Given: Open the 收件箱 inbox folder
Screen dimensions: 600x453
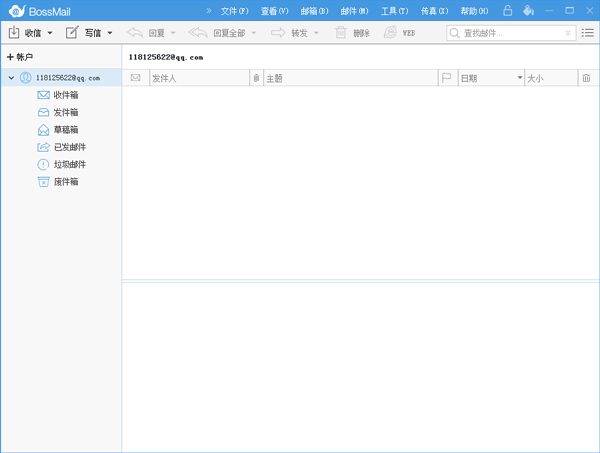Looking at the screenshot, I should click(x=65, y=95).
